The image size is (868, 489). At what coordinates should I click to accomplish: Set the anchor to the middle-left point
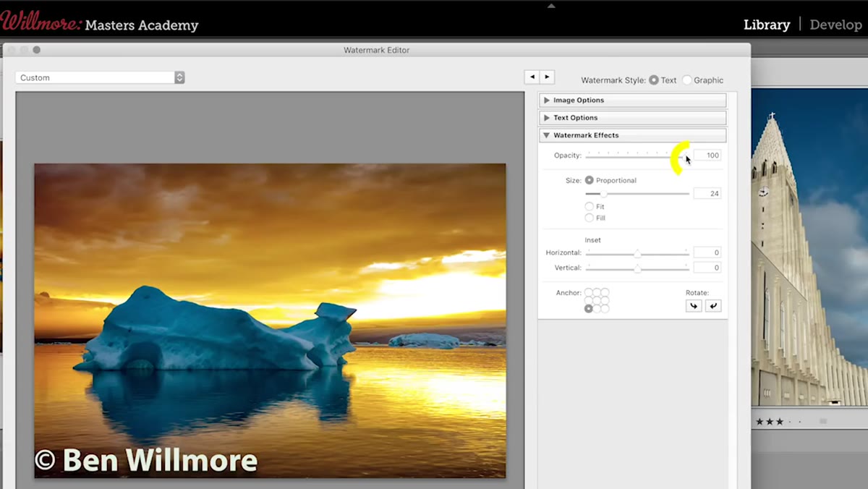point(589,300)
